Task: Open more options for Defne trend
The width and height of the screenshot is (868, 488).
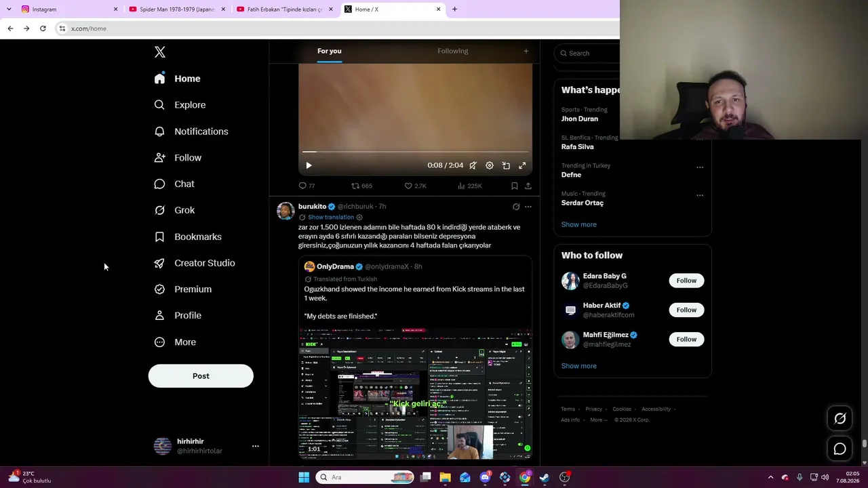Action: click(700, 167)
